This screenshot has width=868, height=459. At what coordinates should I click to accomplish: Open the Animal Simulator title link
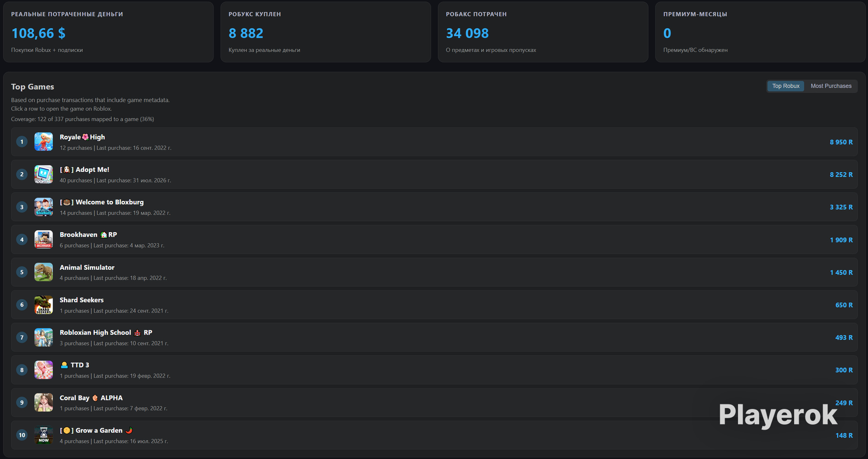pos(87,267)
